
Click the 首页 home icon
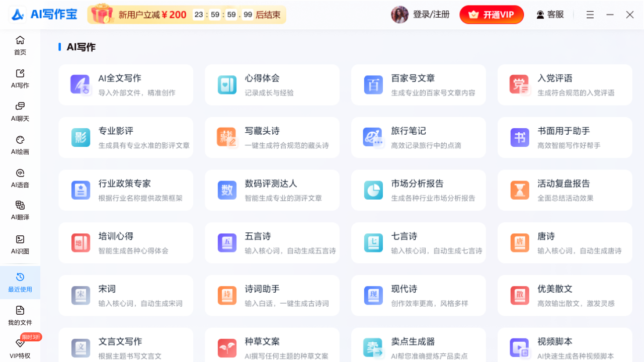click(20, 45)
